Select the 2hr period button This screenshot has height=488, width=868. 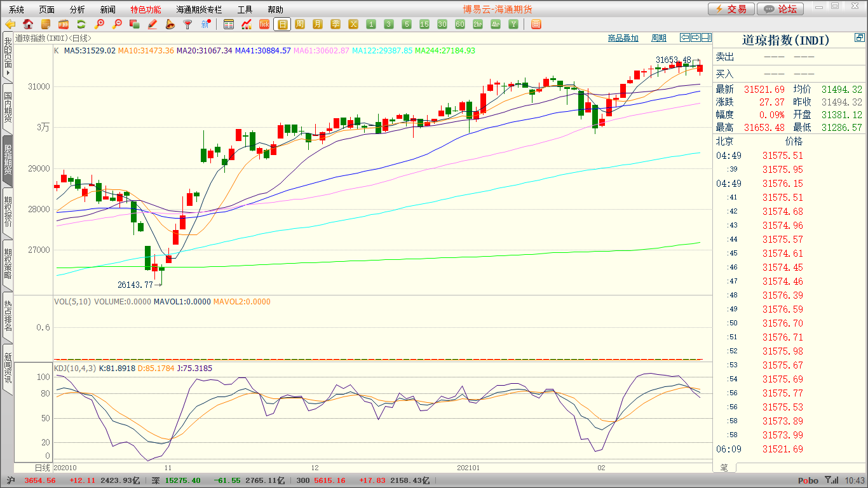click(x=478, y=24)
